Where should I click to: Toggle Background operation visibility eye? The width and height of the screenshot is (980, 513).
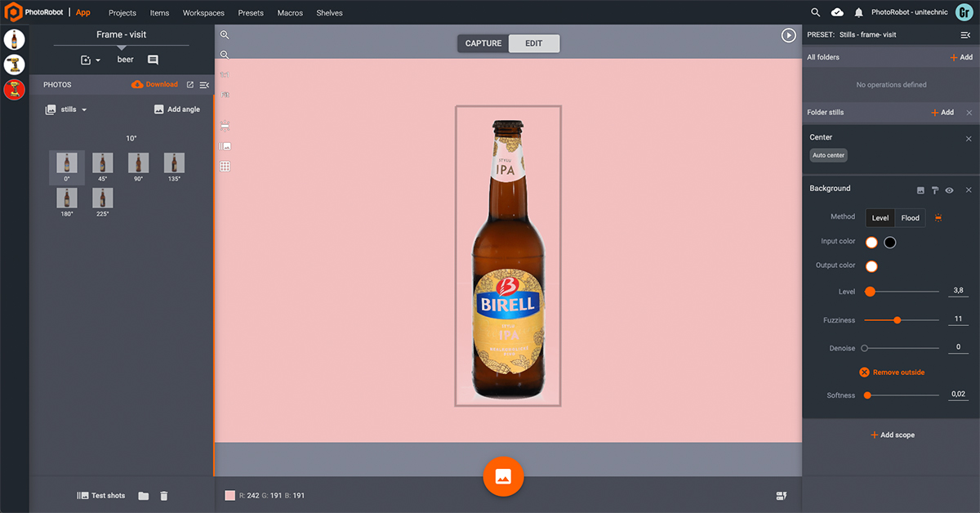tap(950, 190)
